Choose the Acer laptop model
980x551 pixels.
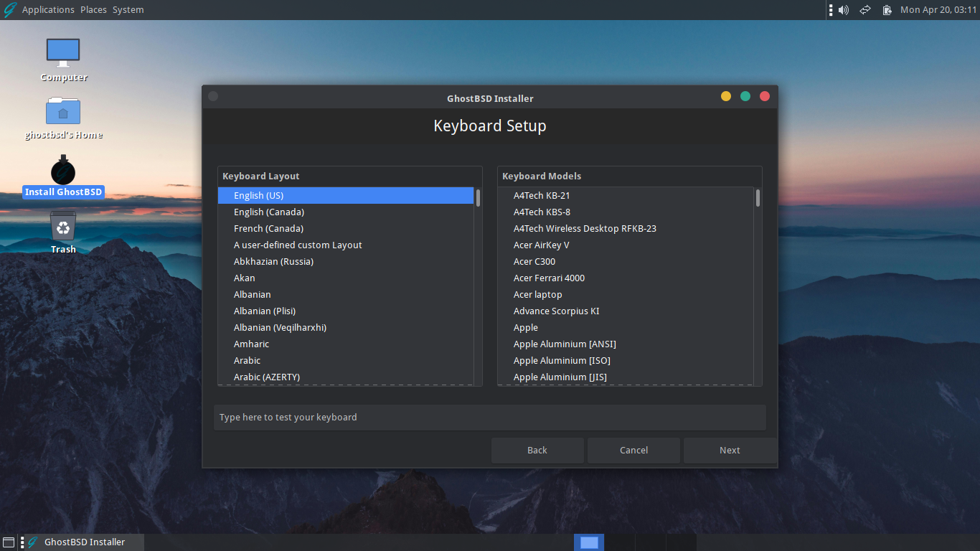point(626,295)
